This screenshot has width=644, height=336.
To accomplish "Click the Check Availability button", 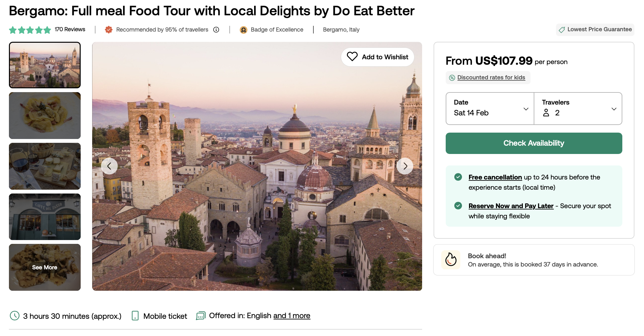I will pyautogui.click(x=534, y=143).
